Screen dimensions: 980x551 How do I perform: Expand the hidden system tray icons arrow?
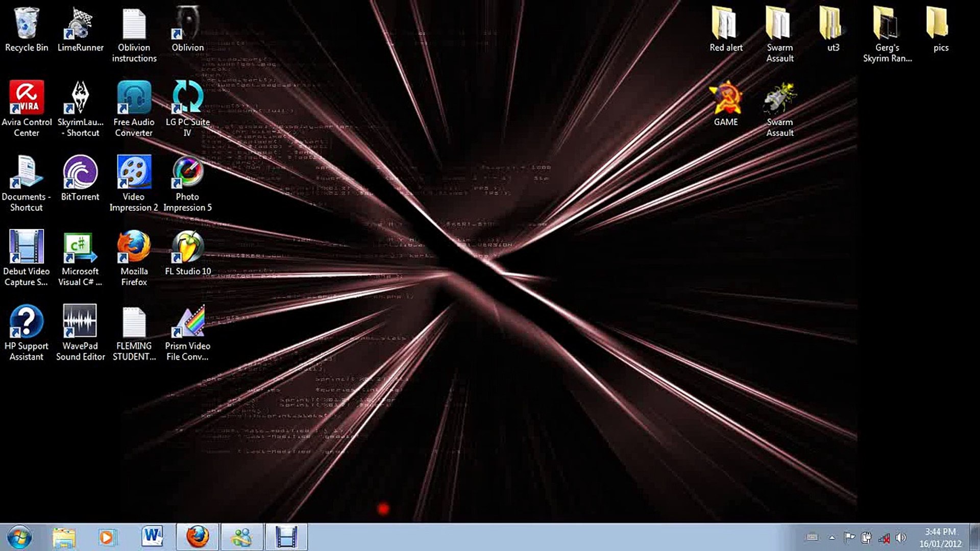(832, 537)
